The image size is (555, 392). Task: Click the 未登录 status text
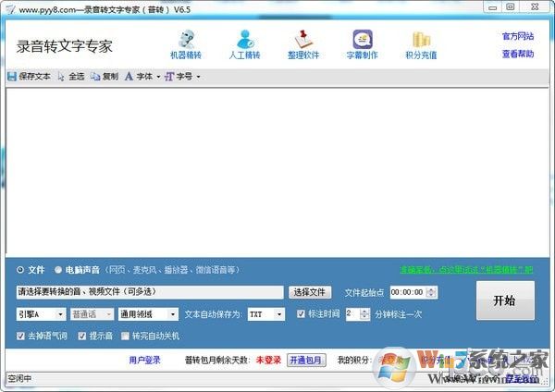[268, 361]
